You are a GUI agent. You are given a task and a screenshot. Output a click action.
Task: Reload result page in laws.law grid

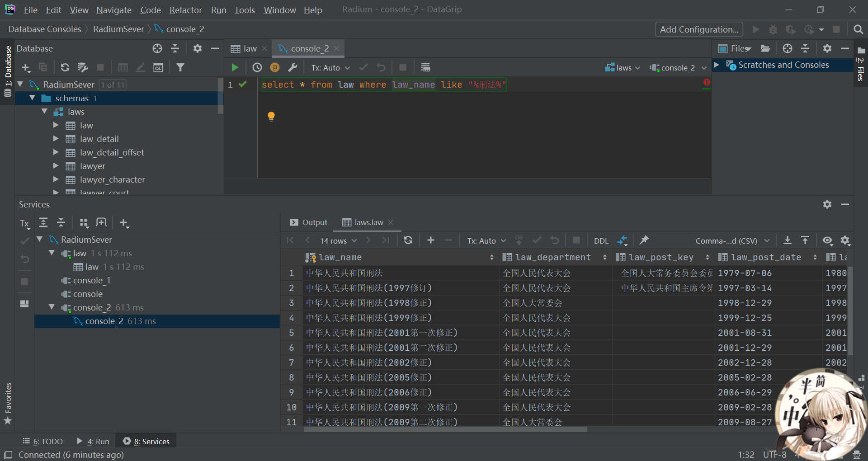tap(408, 240)
